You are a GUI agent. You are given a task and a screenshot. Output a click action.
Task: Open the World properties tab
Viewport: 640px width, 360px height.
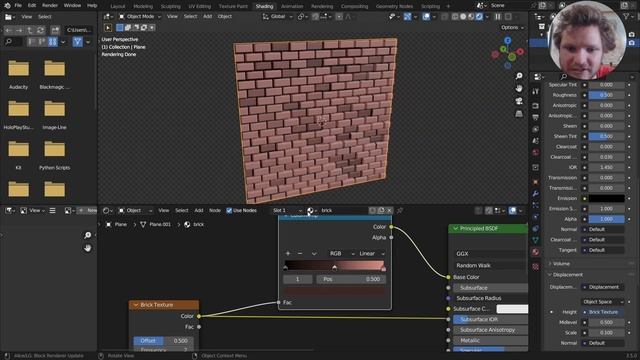point(536,152)
